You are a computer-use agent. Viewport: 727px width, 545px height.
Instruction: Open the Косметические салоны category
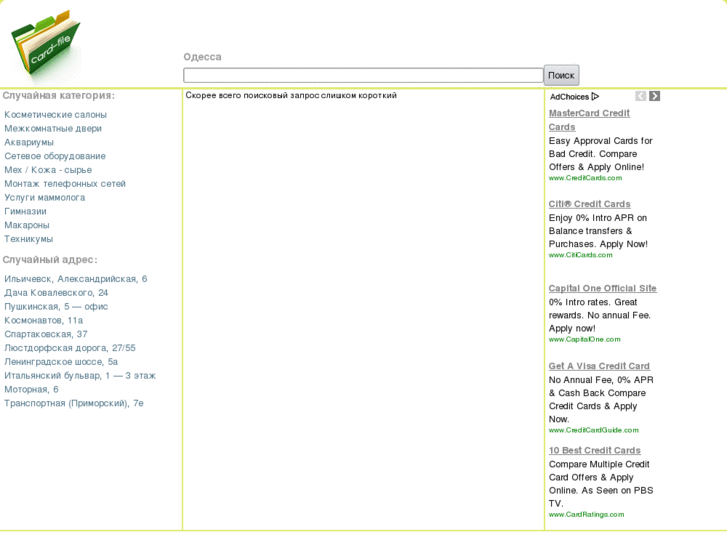[x=55, y=115]
